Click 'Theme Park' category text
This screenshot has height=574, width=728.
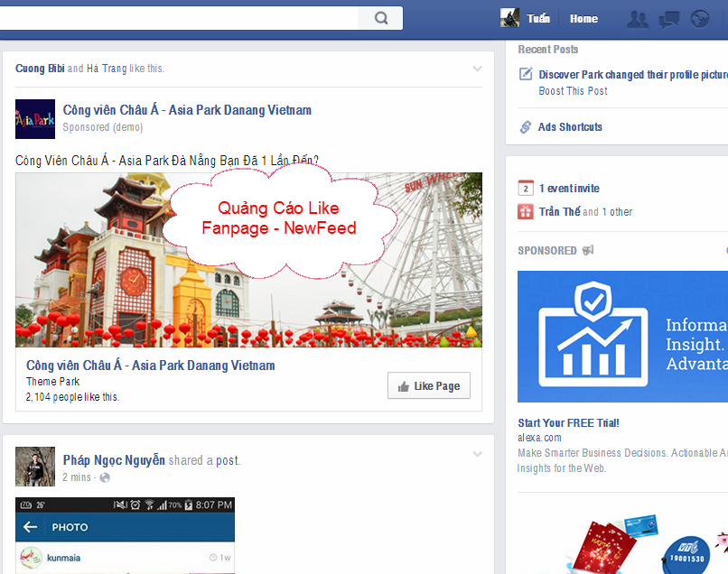click(52, 382)
